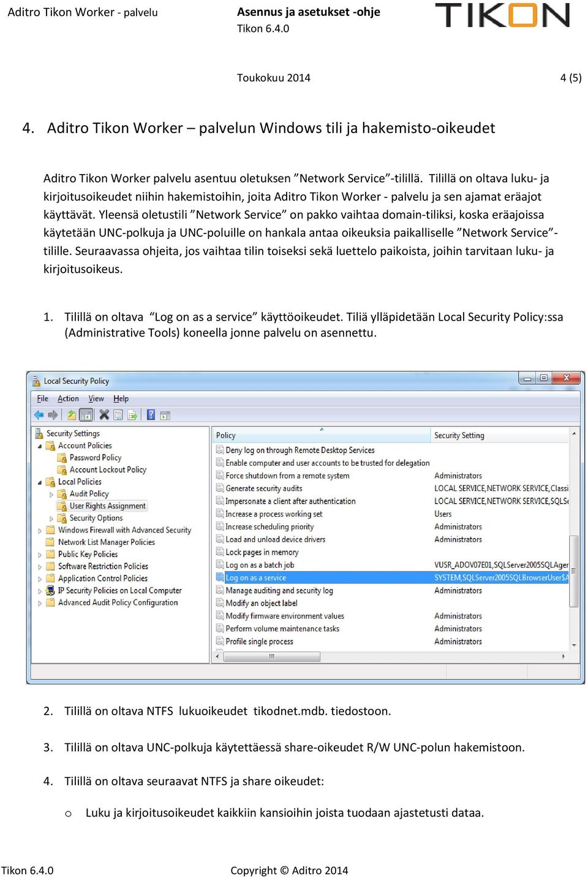588x877 pixels.
Task: Click the Export List toolbar icon
Action: tap(132, 415)
